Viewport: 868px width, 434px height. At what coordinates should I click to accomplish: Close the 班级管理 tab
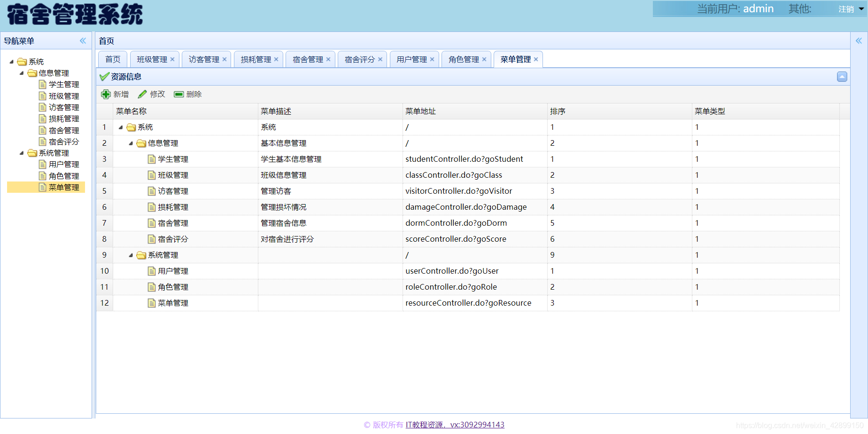click(172, 59)
